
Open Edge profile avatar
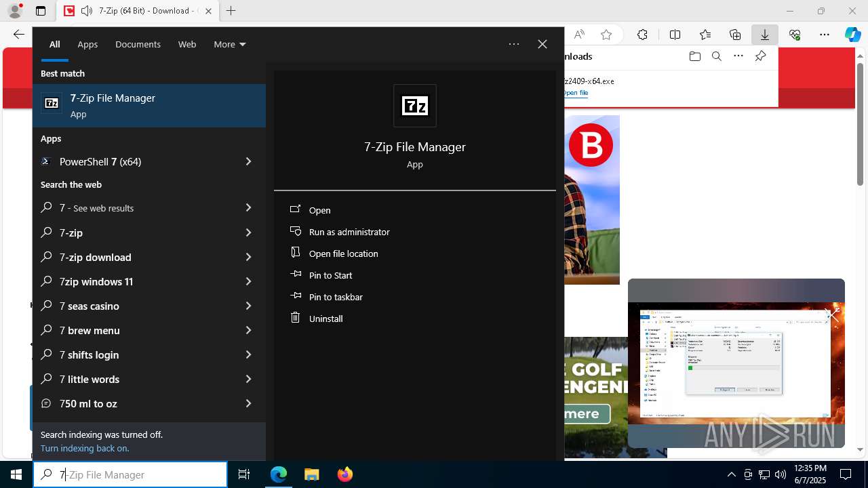click(x=15, y=11)
